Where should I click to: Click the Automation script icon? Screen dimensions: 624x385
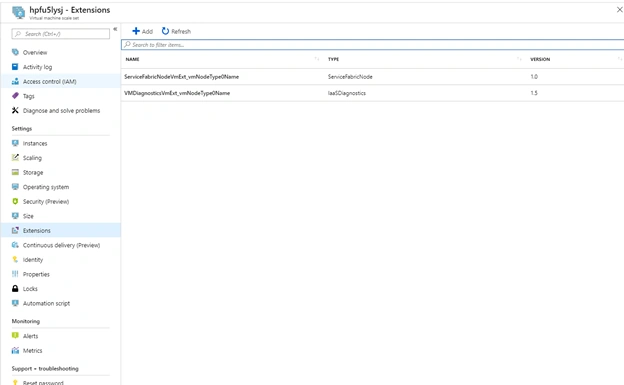(15, 303)
